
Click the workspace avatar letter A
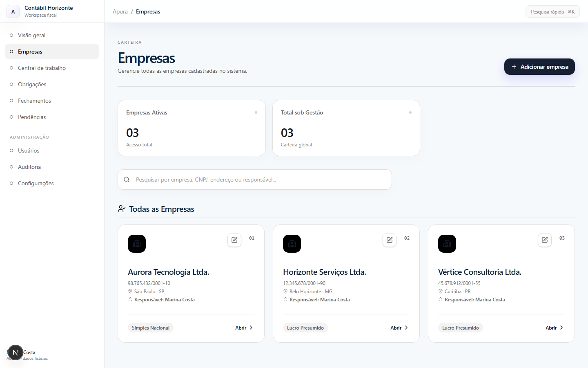tap(13, 11)
